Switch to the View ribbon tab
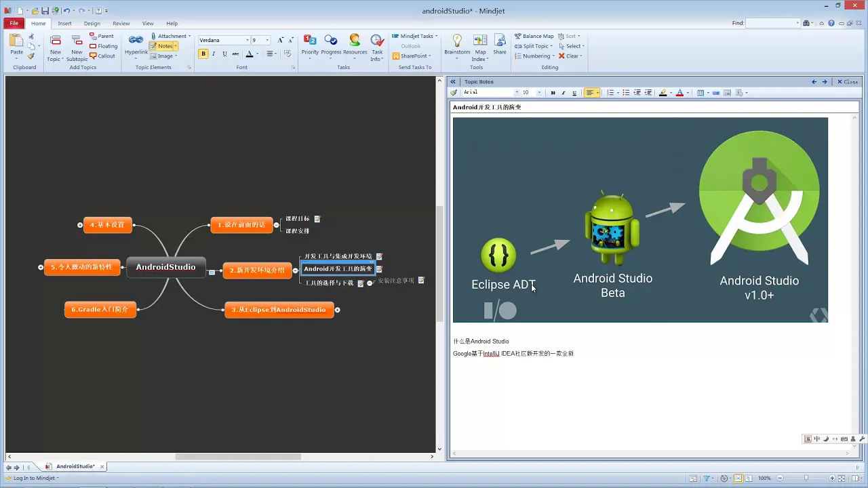This screenshot has width=868, height=488. (x=148, y=23)
